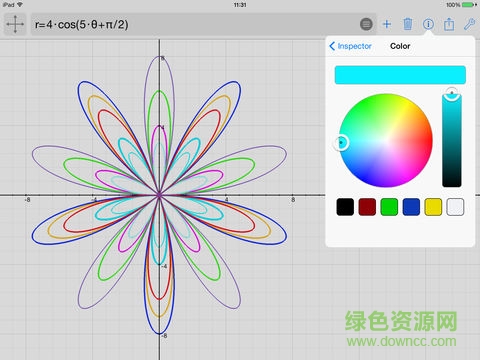This screenshot has height=360, width=480.
Task: Open the info inspector icon
Action: click(428, 24)
